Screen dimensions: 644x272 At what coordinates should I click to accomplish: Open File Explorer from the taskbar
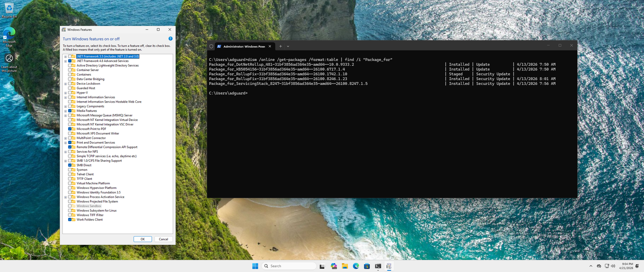click(345, 266)
